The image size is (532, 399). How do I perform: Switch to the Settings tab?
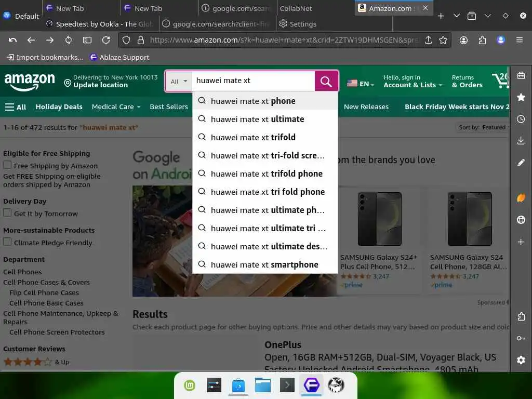click(334, 24)
